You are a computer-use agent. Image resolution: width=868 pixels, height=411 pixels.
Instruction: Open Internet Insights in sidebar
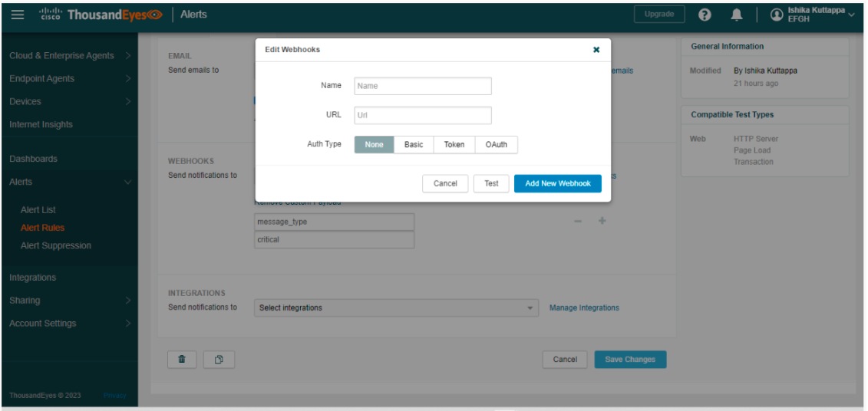click(41, 125)
